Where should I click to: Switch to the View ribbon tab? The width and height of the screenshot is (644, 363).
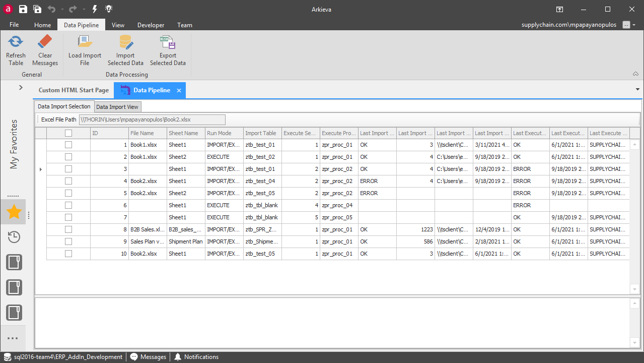[x=118, y=25]
